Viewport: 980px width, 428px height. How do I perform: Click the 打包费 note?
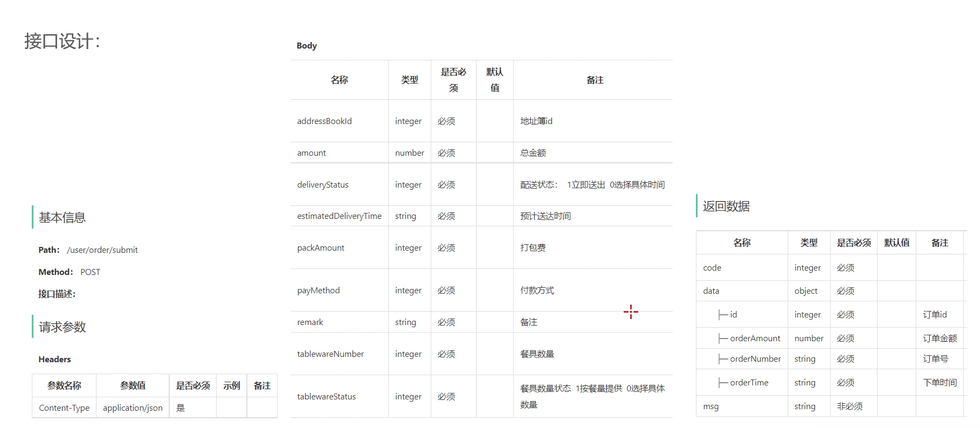533,247
